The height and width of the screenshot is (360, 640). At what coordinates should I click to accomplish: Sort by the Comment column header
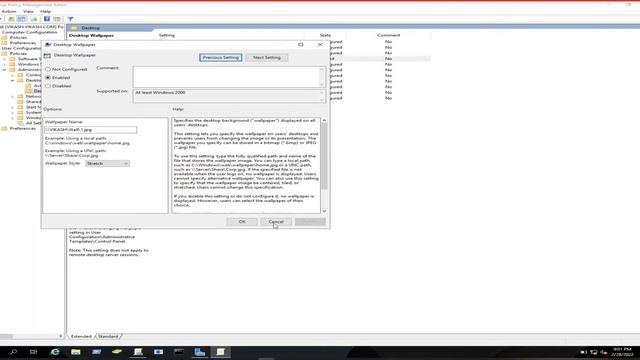(389, 35)
